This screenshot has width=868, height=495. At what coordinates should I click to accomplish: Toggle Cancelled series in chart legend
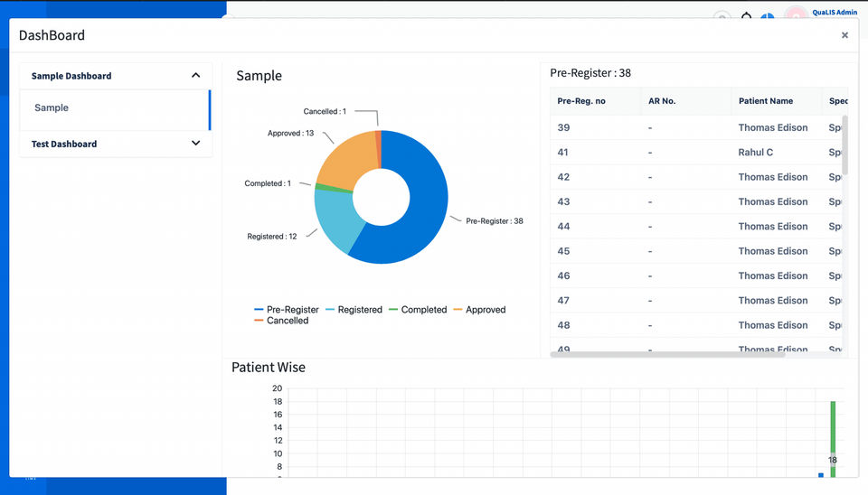(x=281, y=321)
